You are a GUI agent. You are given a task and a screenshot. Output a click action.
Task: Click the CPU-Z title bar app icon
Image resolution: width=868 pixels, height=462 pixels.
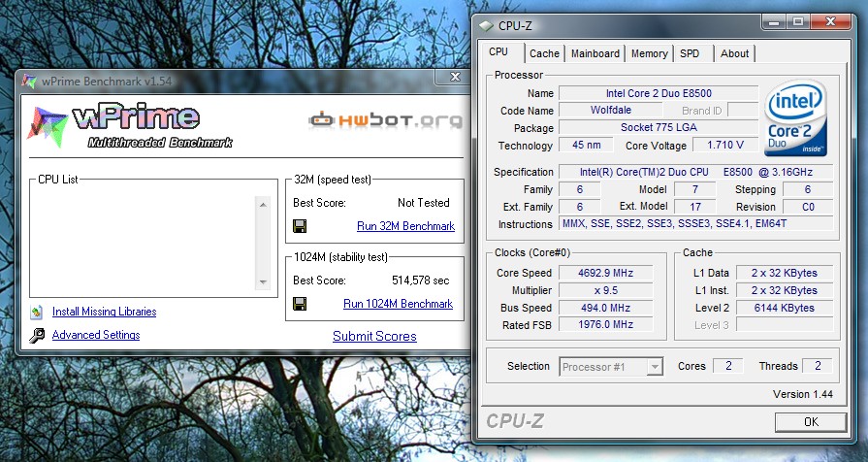click(x=486, y=25)
